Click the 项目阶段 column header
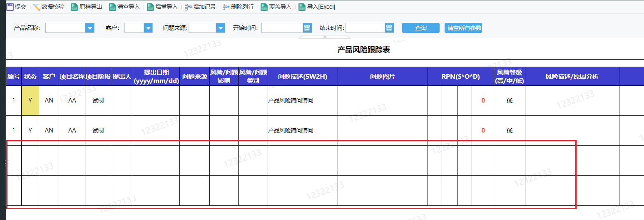This screenshot has height=220, width=644. click(x=98, y=77)
